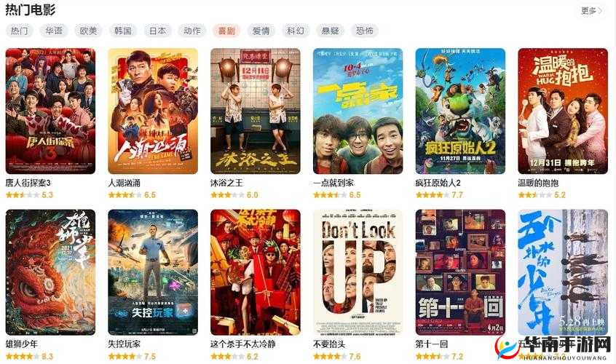The image size is (616, 364).
Task: Open the 唐人街探案3 movie poster
Action: point(50,111)
